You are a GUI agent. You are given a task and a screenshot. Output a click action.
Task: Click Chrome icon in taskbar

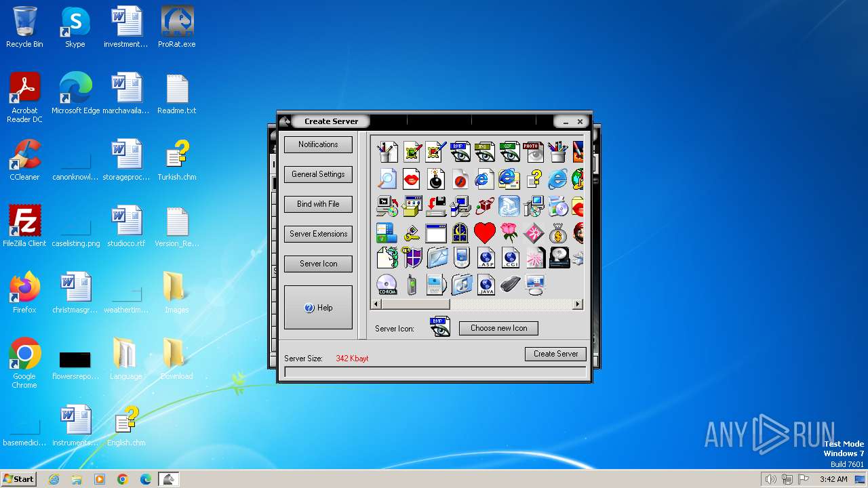coord(123,479)
